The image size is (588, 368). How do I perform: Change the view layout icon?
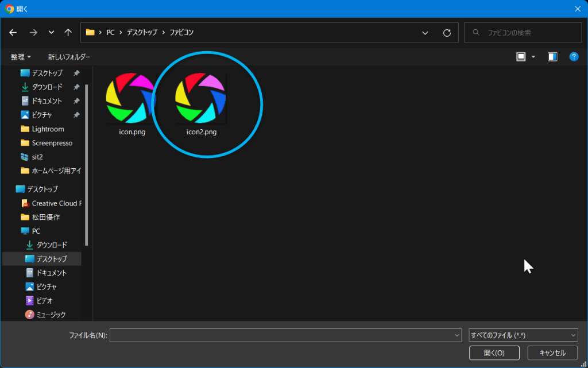[521, 57]
